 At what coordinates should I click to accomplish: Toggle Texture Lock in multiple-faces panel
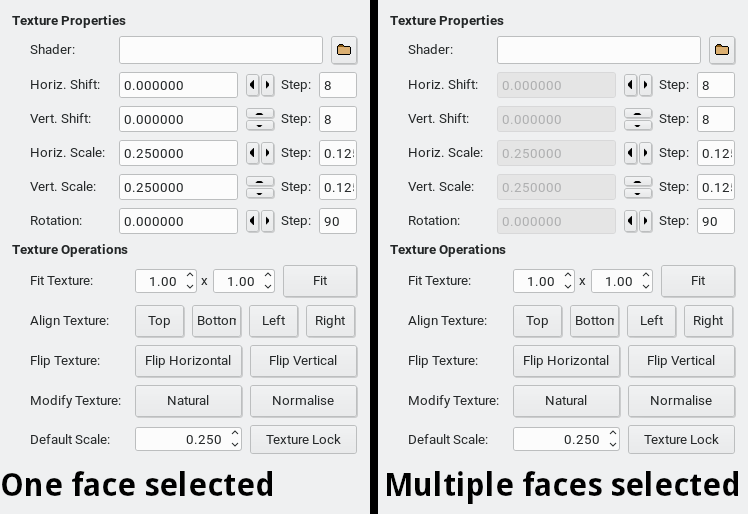point(681,439)
